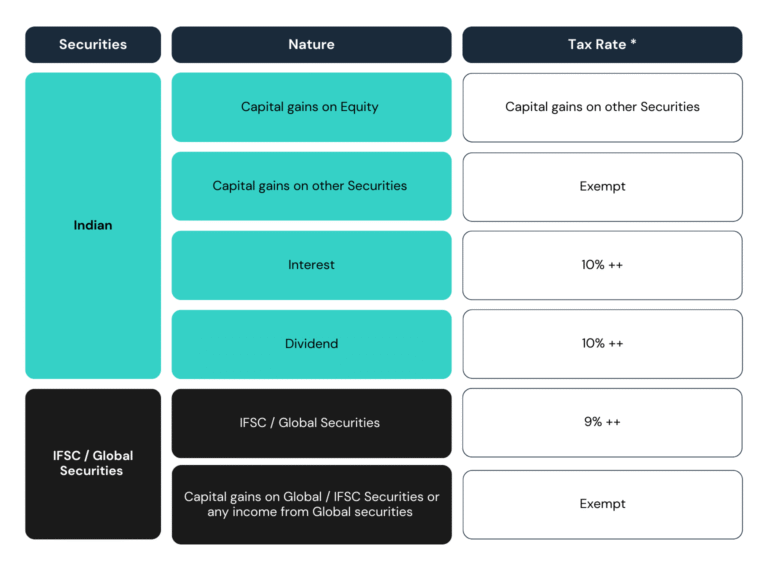The image size is (768, 576).
Task: Click the teal Capital gains on other Securities cell
Action: coord(311,186)
